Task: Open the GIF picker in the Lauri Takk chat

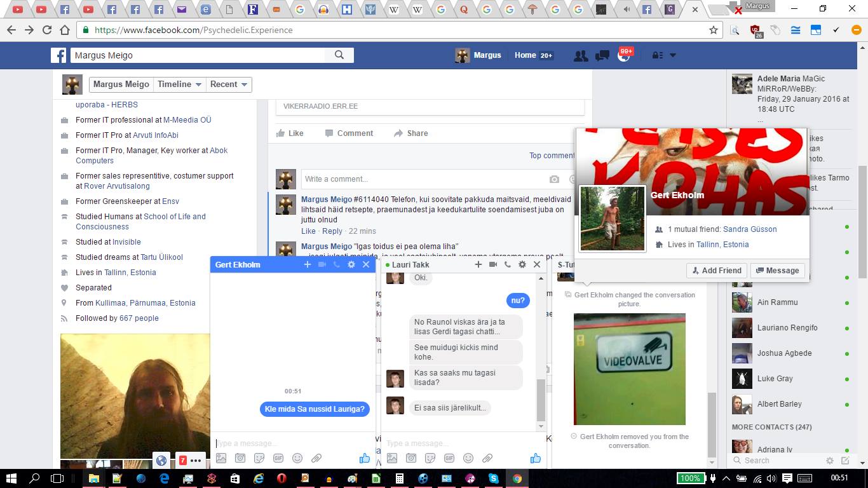Action: [x=449, y=458]
